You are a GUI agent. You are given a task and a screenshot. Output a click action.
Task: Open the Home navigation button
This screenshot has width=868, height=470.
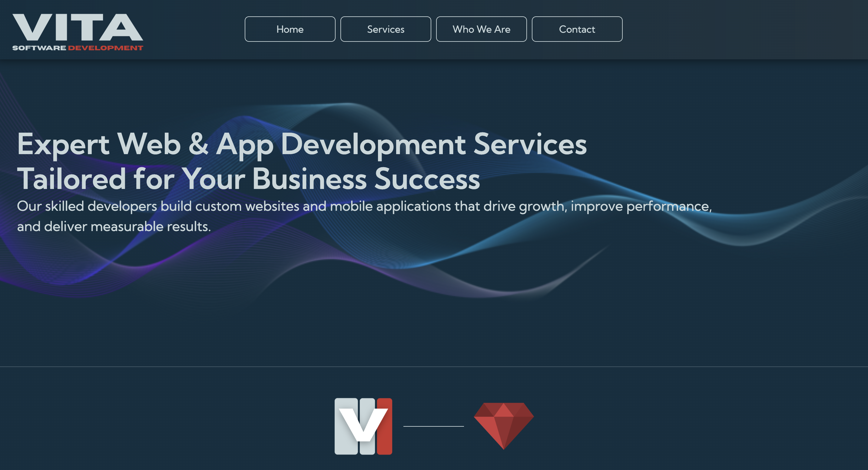290,29
